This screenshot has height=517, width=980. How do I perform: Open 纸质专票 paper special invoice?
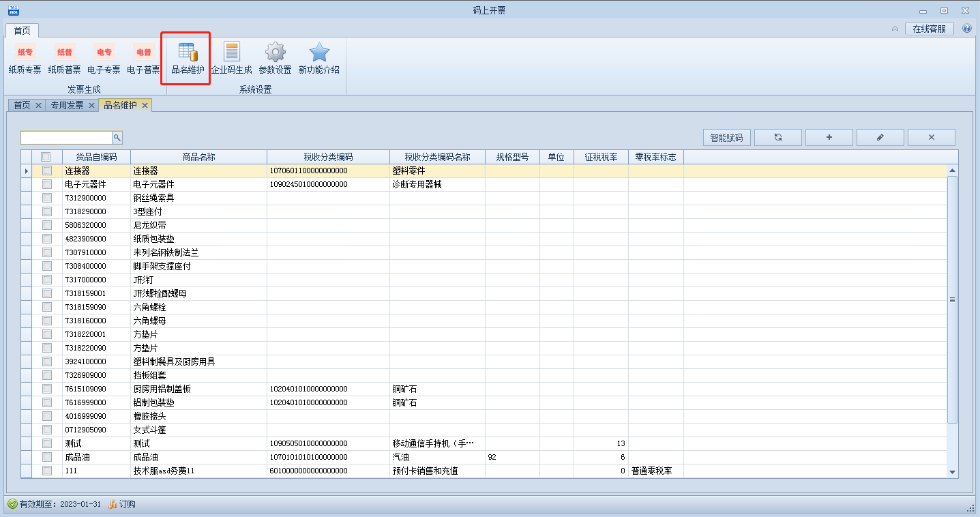click(x=25, y=59)
